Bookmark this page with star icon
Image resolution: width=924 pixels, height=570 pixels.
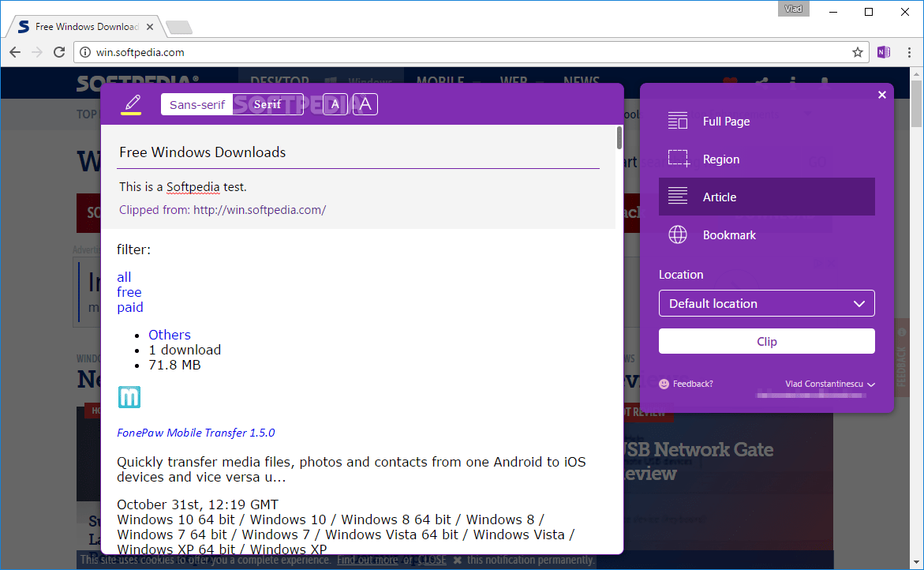pos(858,52)
